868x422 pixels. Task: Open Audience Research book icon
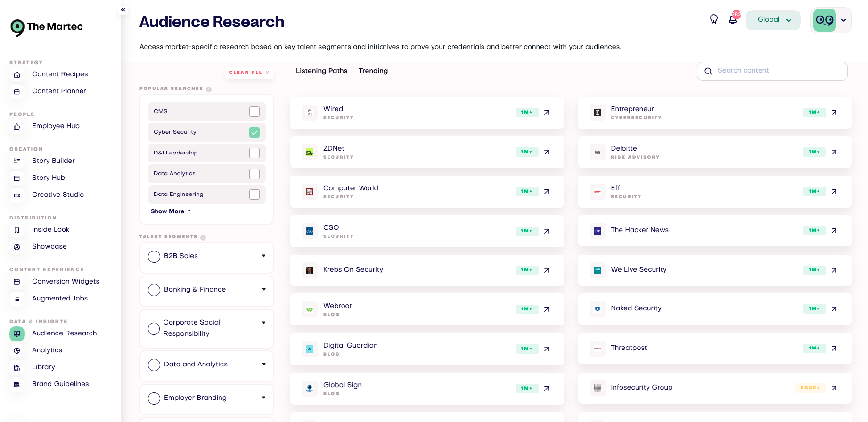(x=17, y=333)
